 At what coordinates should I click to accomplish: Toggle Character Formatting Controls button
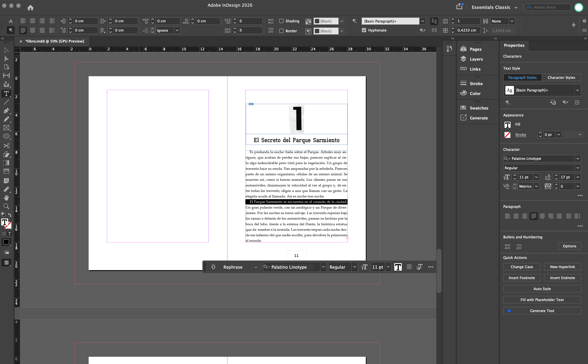[x=11, y=21]
